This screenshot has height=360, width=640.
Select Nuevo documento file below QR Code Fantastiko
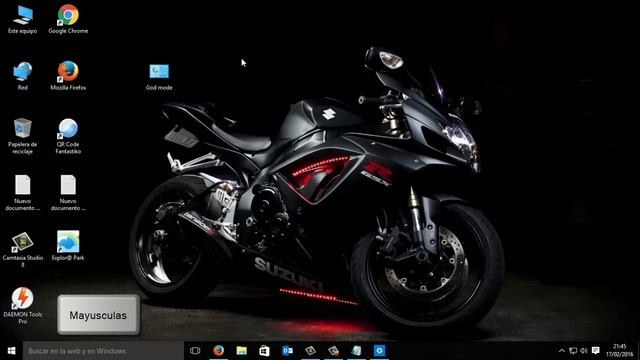[x=68, y=193]
